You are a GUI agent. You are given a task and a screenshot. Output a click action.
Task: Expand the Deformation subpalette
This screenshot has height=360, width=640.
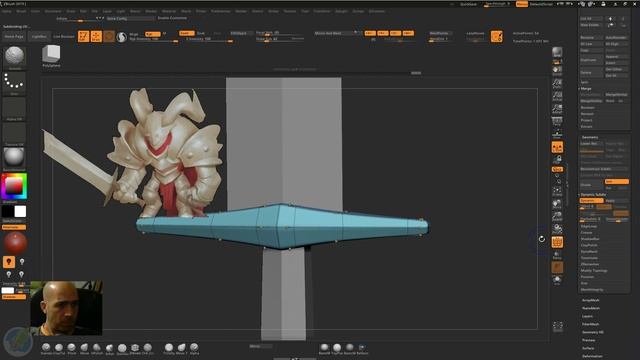pos(592,356)
